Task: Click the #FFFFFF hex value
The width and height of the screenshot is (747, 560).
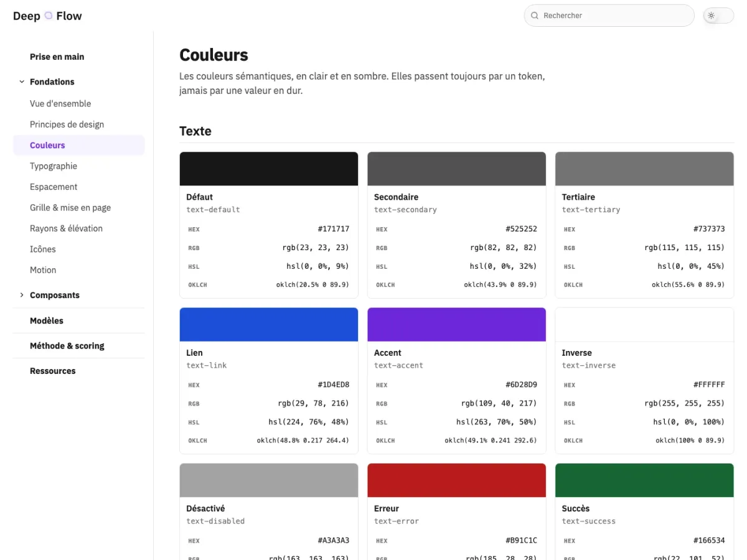Action: 710,385
